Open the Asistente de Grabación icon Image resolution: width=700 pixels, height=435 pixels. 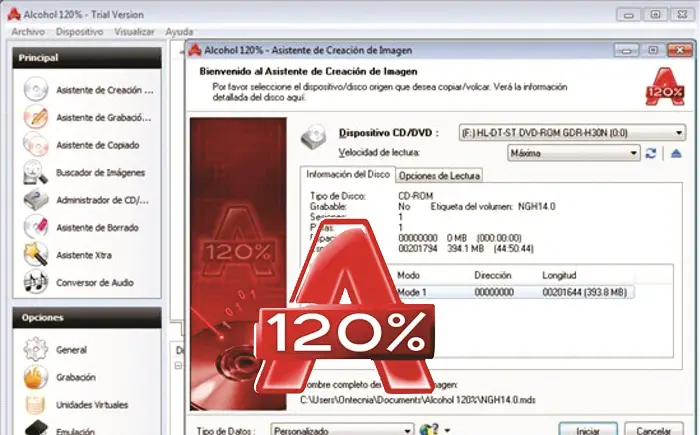(x=36, y=117)
